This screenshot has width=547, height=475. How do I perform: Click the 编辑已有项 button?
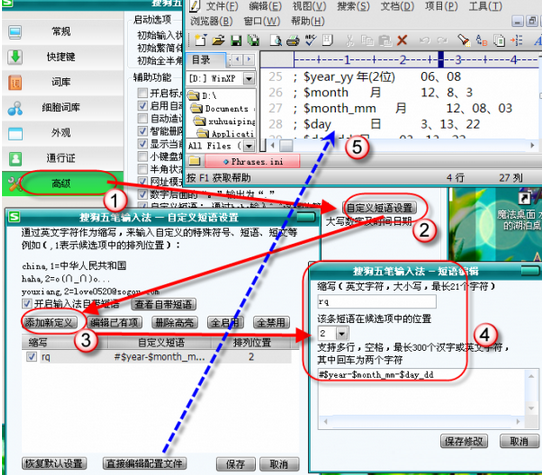(114, 323)
